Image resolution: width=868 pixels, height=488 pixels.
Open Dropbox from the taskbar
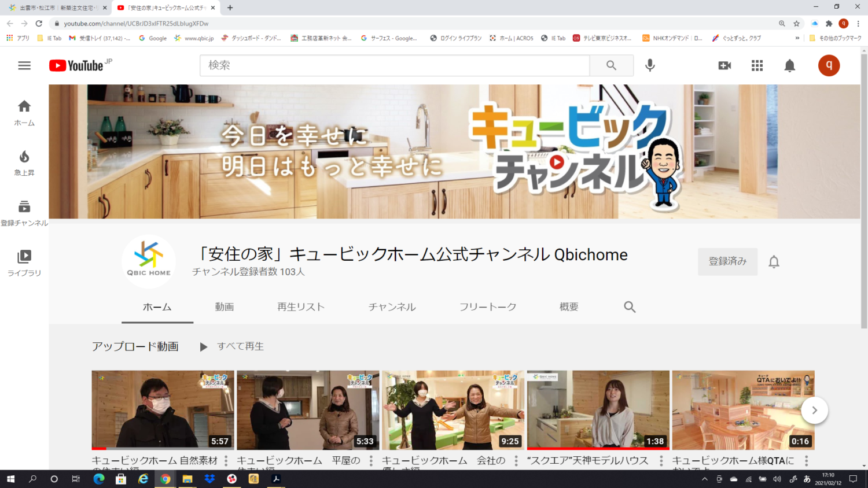coord(209,479)
